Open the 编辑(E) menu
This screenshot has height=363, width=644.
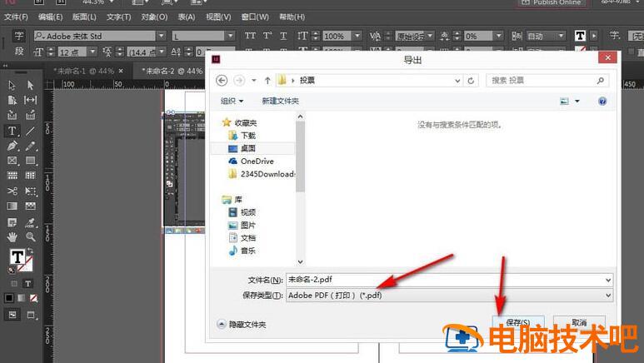50,17
